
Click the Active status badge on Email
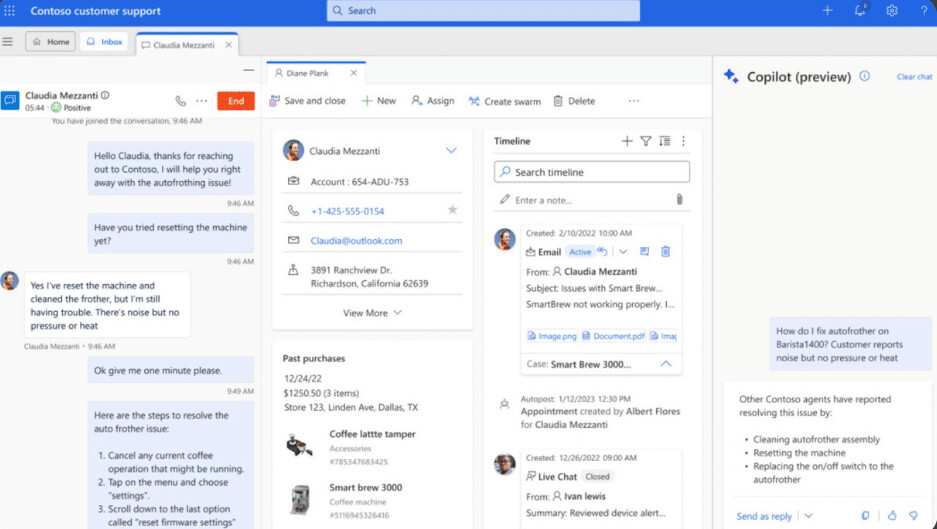580,252
